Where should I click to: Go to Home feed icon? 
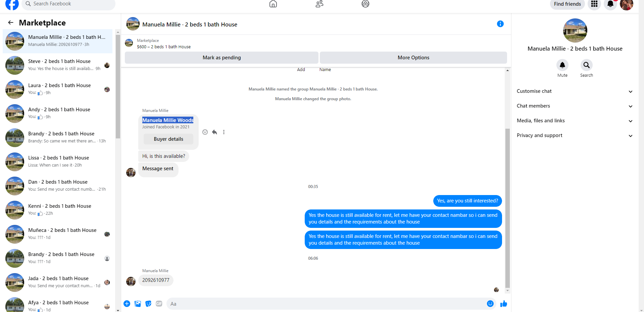pos(273,4)
